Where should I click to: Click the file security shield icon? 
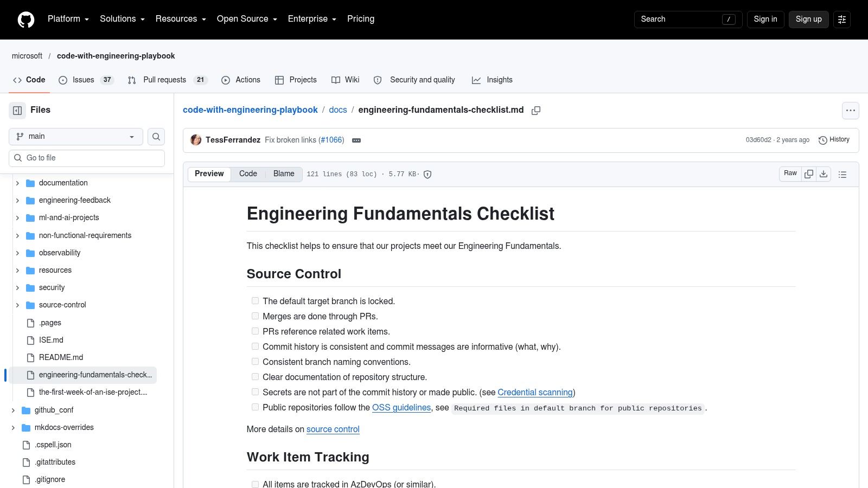point(427,175)
